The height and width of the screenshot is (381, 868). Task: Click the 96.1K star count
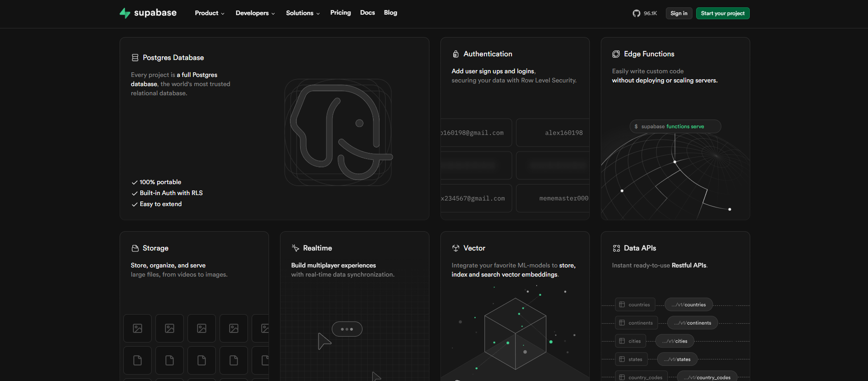[x=650, y=13]
